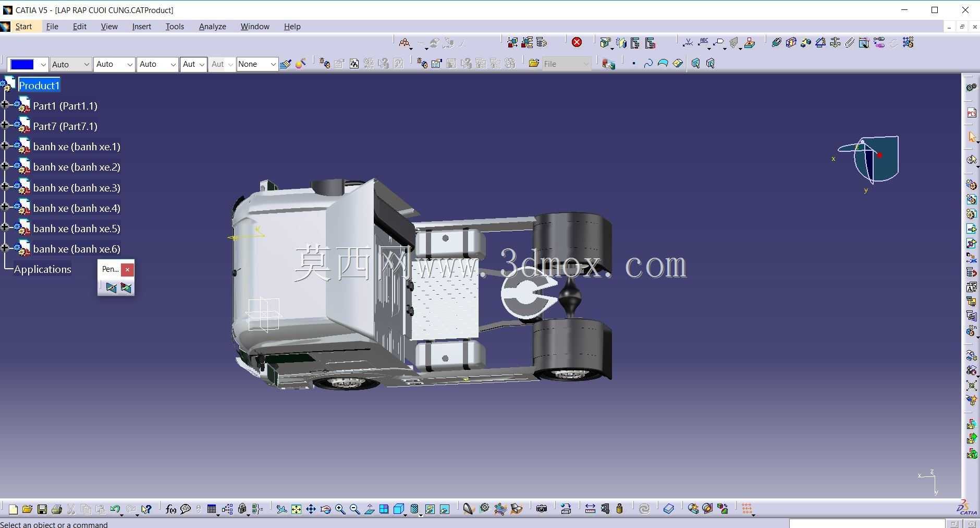This screenshot has width=980, height=528.
Task: Open the Edit menu
Action: 80,27
